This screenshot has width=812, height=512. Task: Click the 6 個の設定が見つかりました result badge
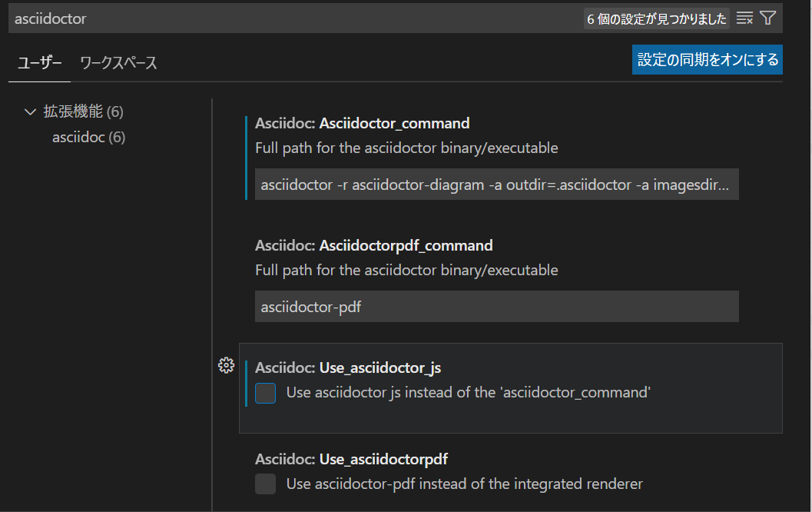tap(656, 19)
